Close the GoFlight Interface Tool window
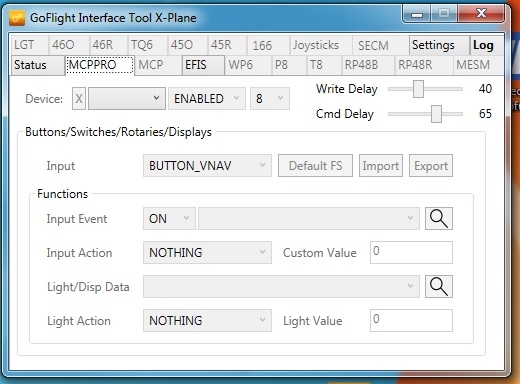The height and width of the screenshot is (384, 520). point(481,14)
